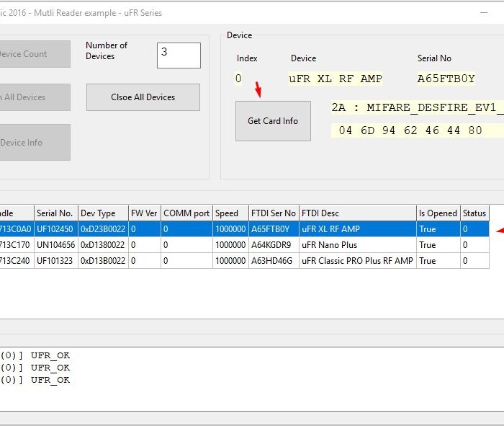Sort by the FW Ver column header
Viewport: 504px width, 426px height.
click(x=145, y=213)
